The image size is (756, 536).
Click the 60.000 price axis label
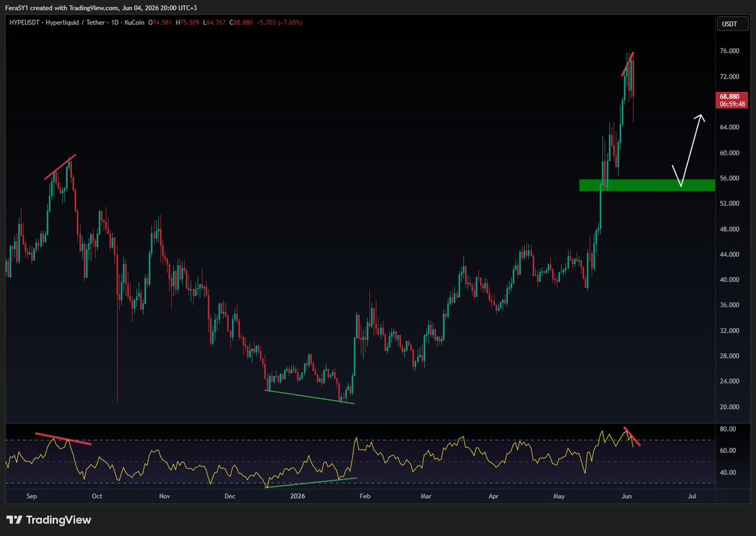[731, 153]
